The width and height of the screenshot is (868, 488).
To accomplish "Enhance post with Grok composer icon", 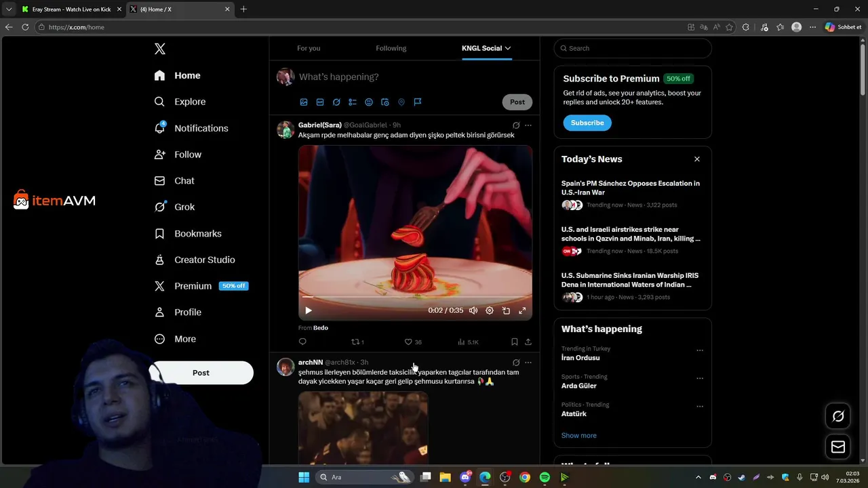I will (336, 102).
